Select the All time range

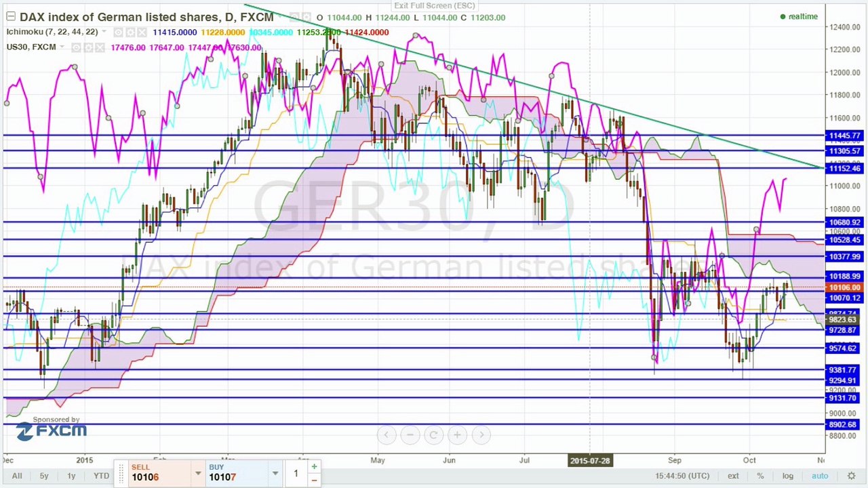pos(17,476)
